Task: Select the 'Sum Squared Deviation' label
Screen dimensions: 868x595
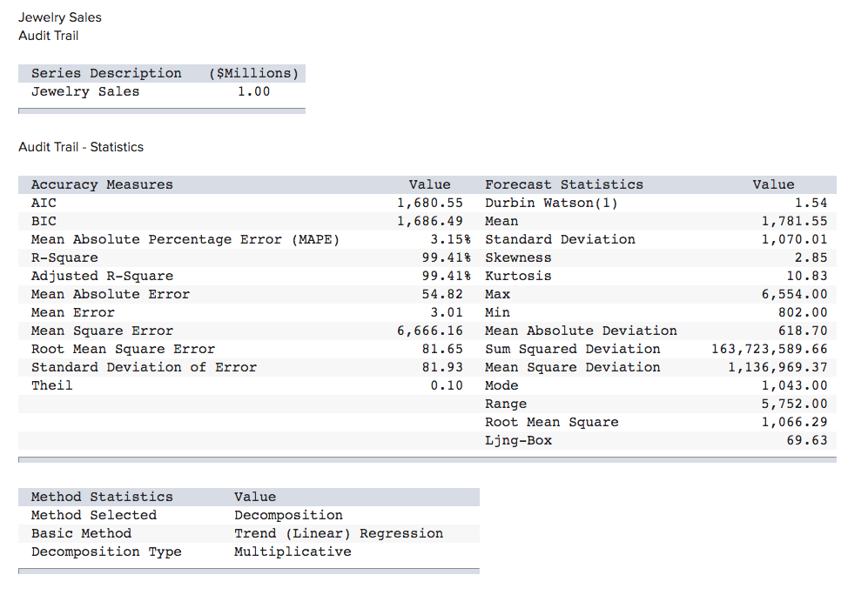Action: click(x=572, y=348)
